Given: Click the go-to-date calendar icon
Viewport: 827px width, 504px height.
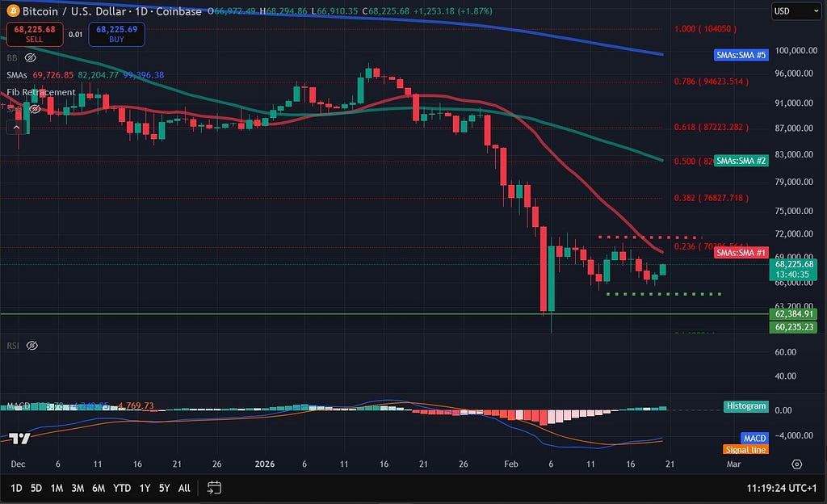Looking at the screenshot, I should point(213,489).
